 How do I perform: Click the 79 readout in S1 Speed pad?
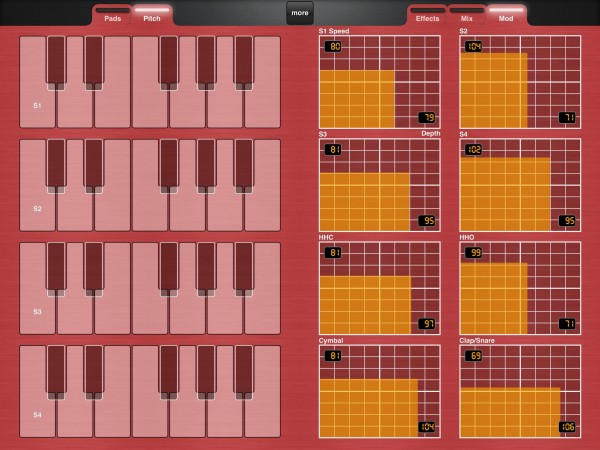coord(427,117)
